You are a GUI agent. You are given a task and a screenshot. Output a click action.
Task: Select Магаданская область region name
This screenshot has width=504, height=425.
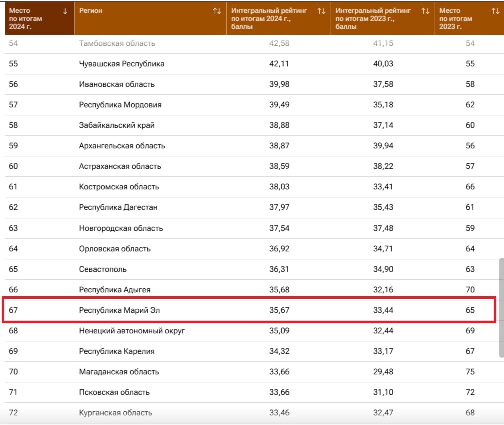point(119,372)
